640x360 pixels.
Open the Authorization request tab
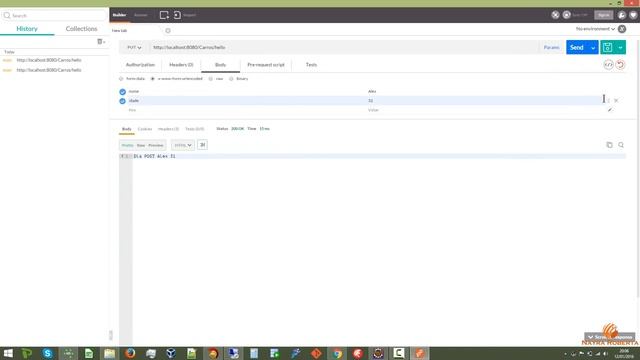[x=140, y=65]
